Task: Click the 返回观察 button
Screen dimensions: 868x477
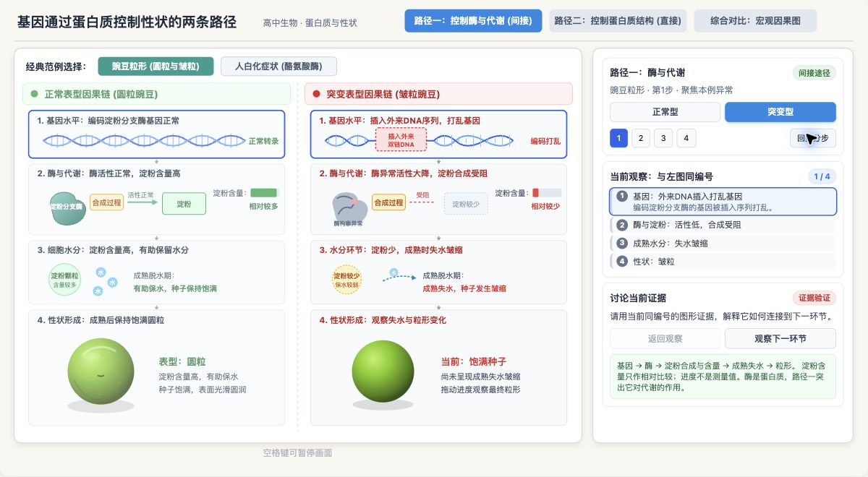Action: pos(665,338)
